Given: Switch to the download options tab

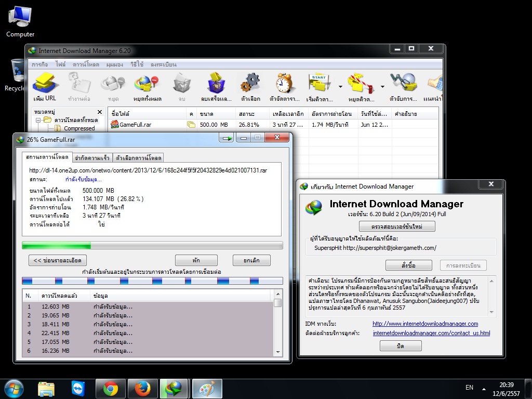Looking at the screenshot, I should [x=138, y=158].
